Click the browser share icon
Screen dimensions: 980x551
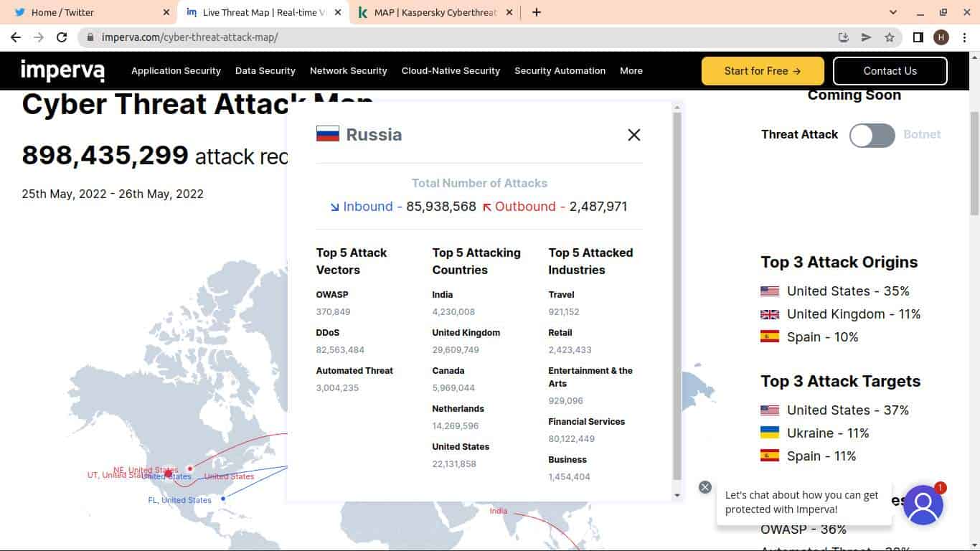point(867,37)
